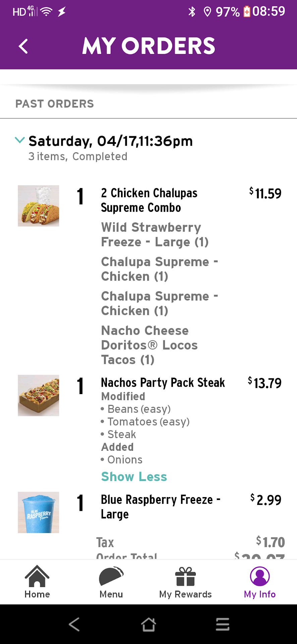
Task: Tap the Bluetooth status bar icon
Action: [x=192, y=12]
